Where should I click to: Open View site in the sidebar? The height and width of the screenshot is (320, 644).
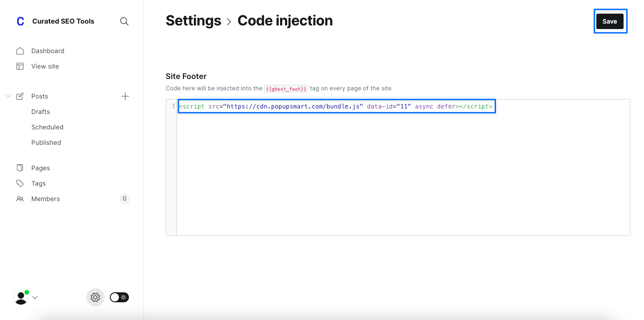point(45,66)
